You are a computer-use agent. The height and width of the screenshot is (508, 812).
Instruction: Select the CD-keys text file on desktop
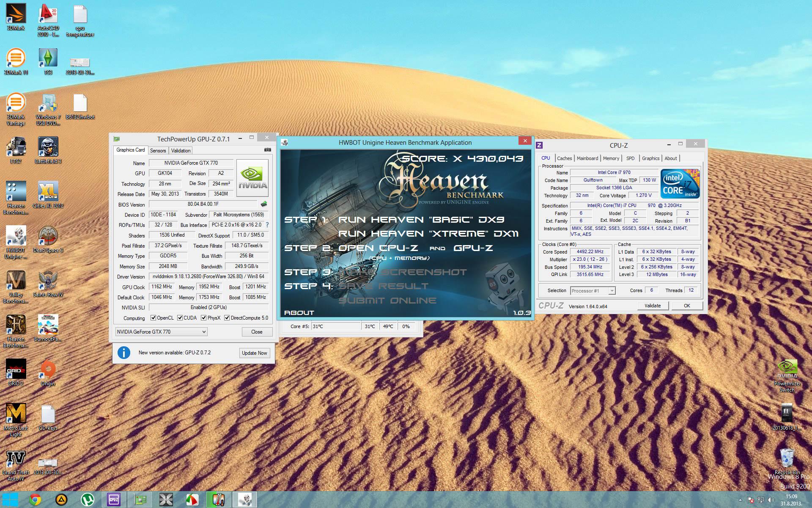click(x=48, y=417)
